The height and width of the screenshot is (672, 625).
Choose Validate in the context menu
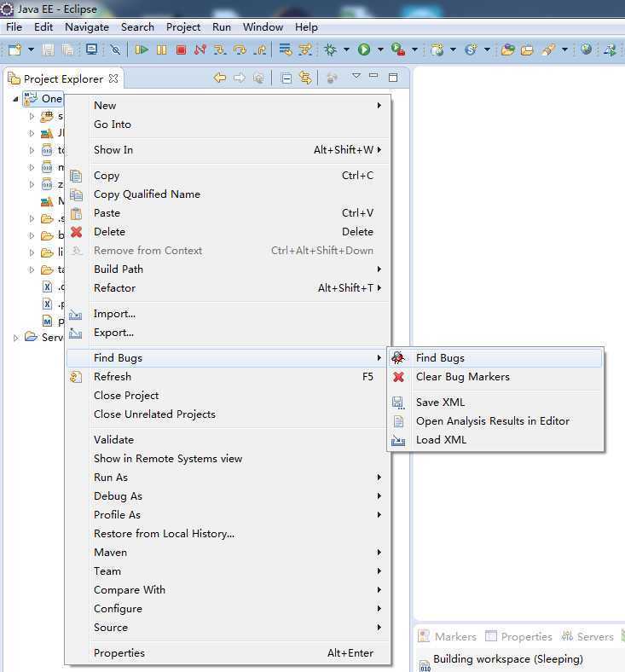click(x=228, y=440)
